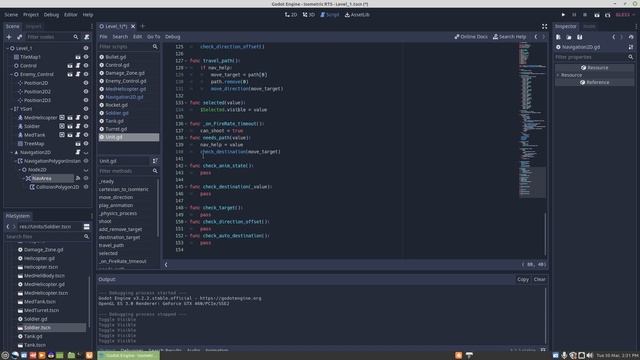Click the Inspector object history icon
The width and height of the screenshot is (640, 360).
[x=631, y=37]
